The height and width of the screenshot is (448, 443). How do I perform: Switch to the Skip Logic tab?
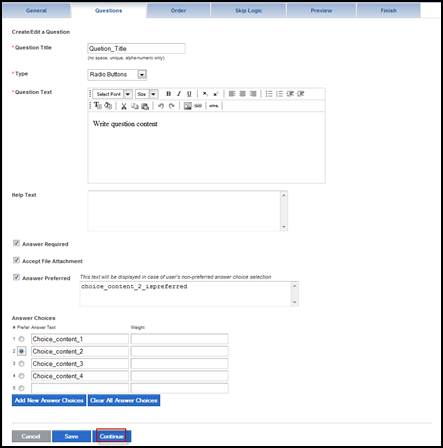coord(248,11)
